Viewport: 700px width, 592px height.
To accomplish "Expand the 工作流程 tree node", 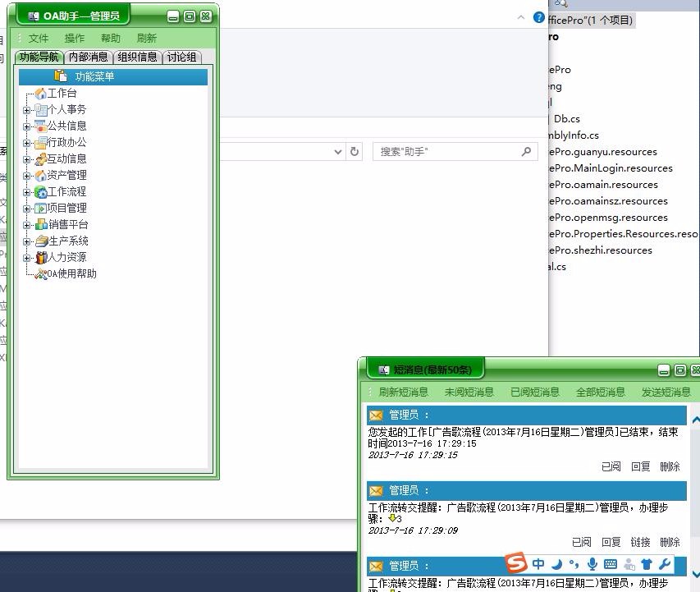I will point(25,191).
